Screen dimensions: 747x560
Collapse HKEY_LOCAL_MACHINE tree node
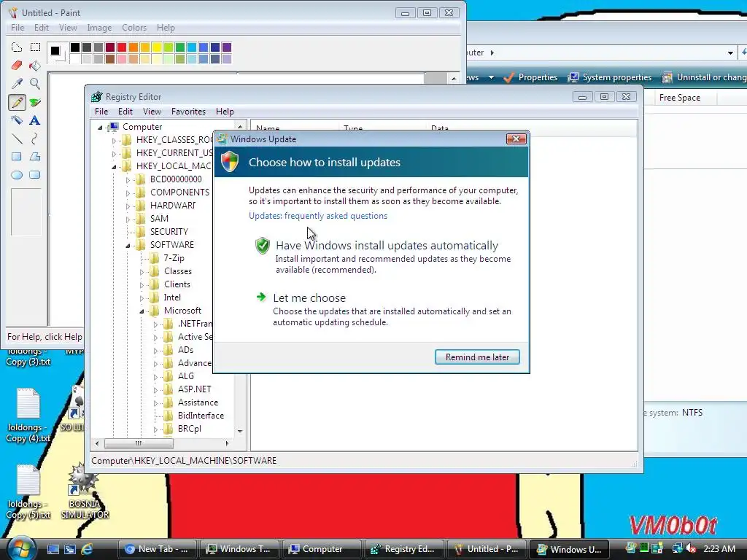click(x=114, y=167)
